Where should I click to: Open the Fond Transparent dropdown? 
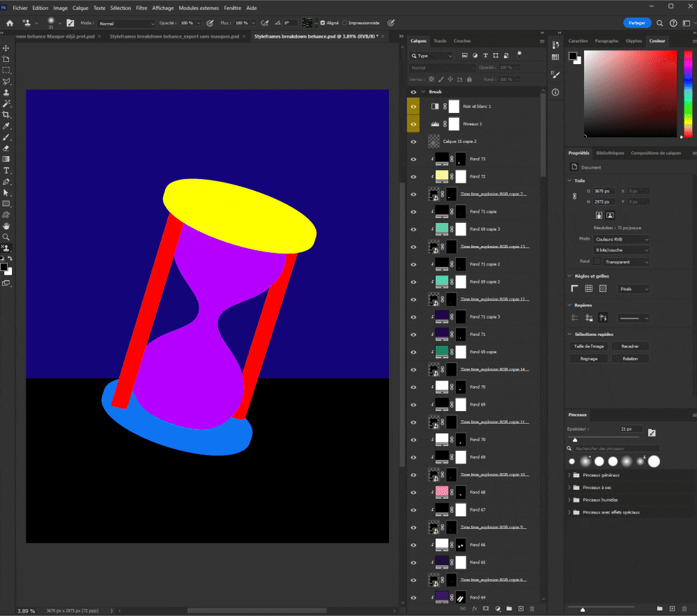(626, 262)
